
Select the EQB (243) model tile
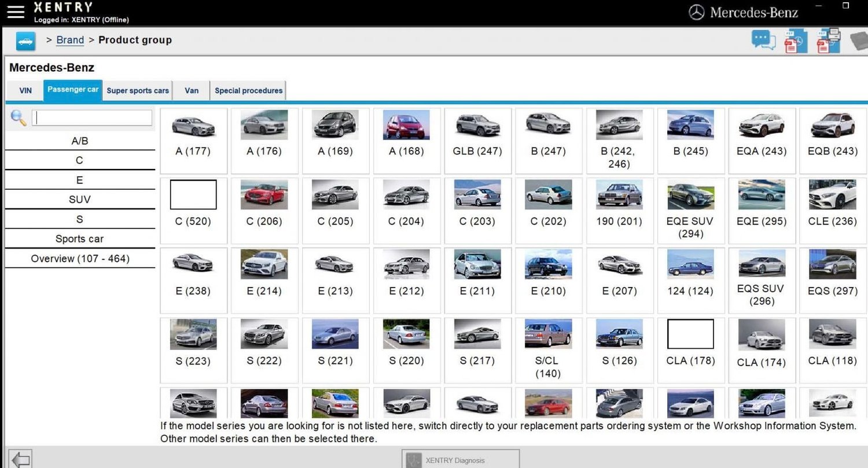(x=833, y=141)
